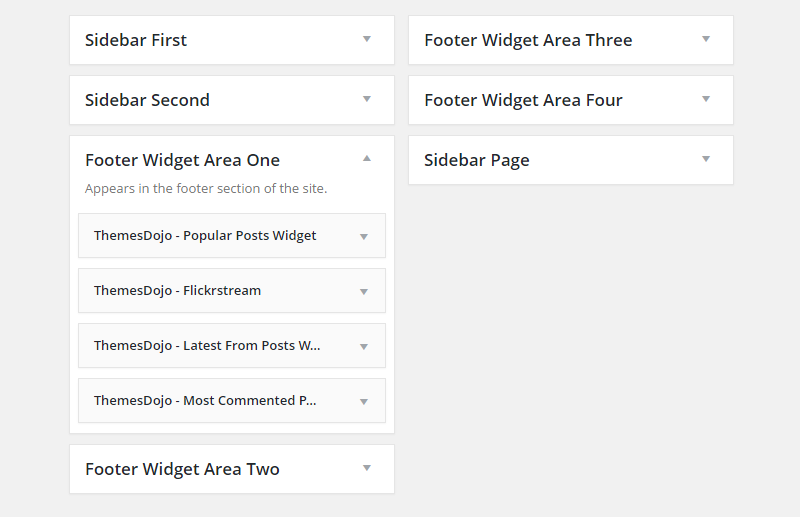Expand Sidebar Second widget area arrow

click(x=367, y=99)
